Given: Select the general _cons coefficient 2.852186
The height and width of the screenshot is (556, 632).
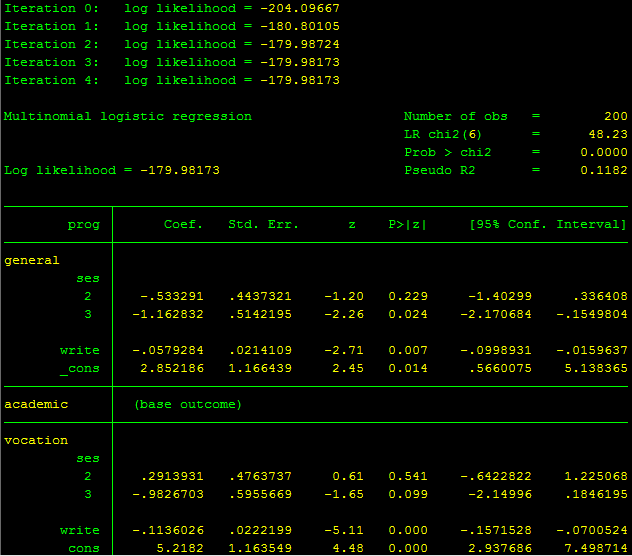Looking at the screenshot, I should 172,369.
